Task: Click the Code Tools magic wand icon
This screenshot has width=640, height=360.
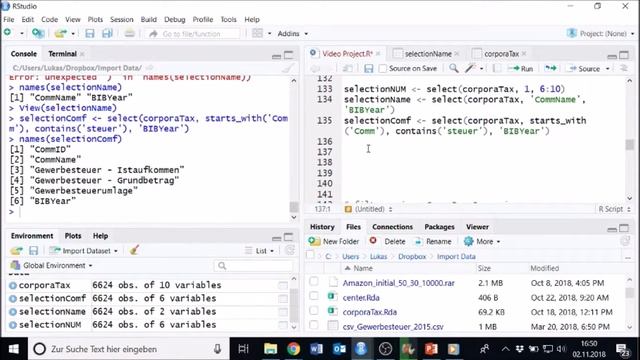Action: (470, 68)
